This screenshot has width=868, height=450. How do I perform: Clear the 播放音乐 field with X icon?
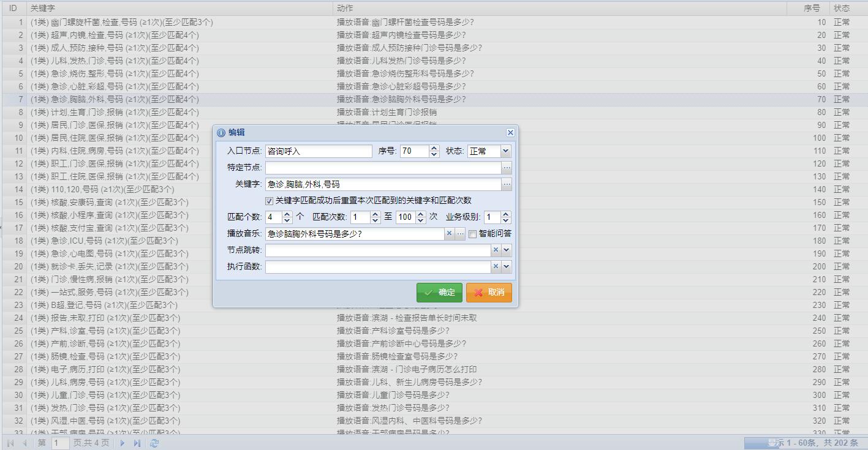coord(449,234)
